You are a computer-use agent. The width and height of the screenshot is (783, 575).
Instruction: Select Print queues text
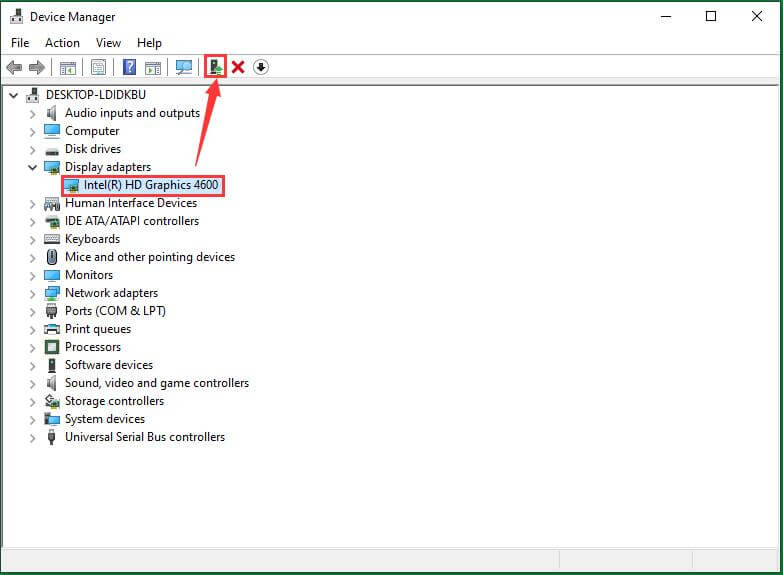point(98,329)
